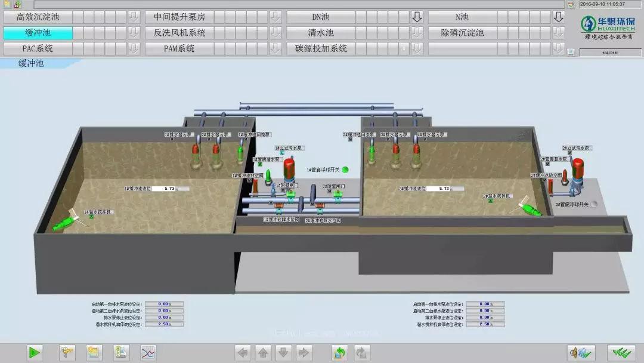Switch to 除磷沉淀池 screen

click(x=463, y=32)
